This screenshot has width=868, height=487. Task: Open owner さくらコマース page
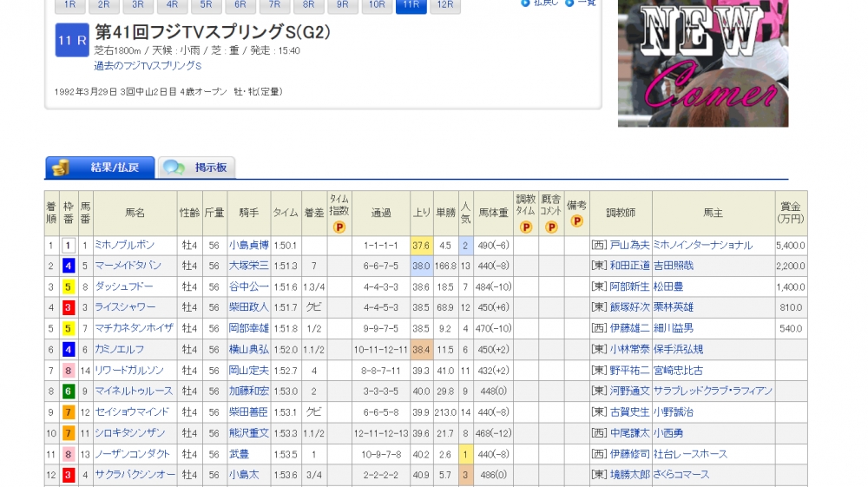coord(681,475)
